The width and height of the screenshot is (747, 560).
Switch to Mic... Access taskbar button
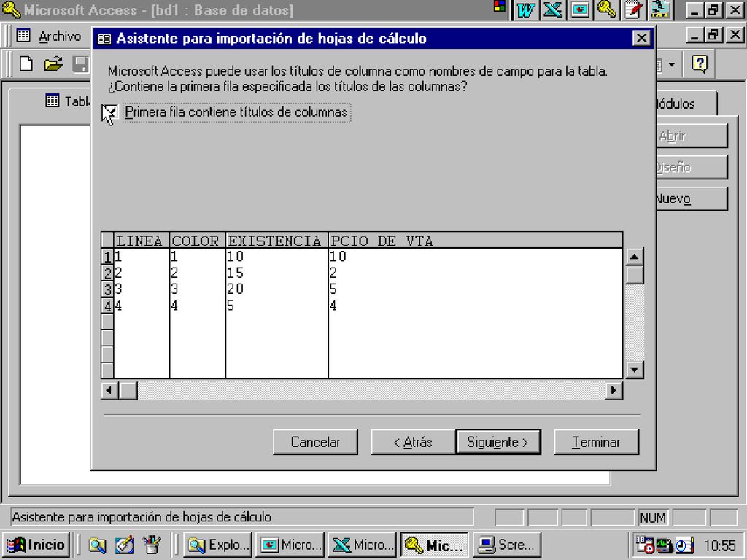435,545
